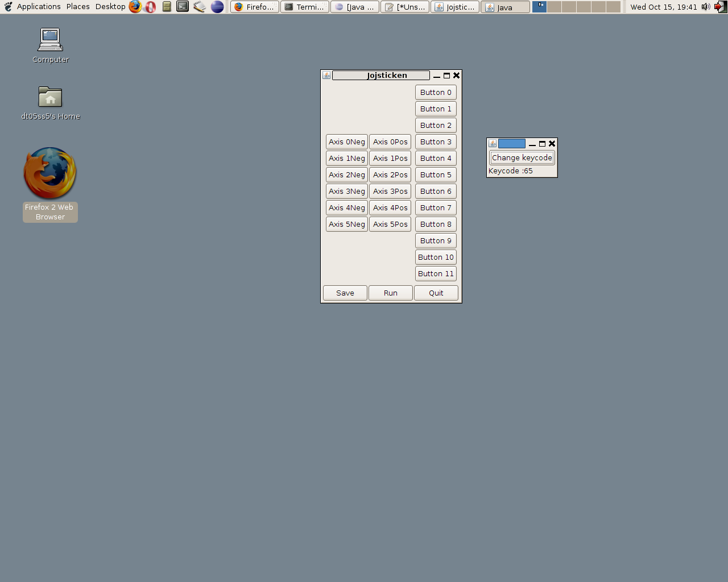Click the logout door icon in panel

[721, 7]
